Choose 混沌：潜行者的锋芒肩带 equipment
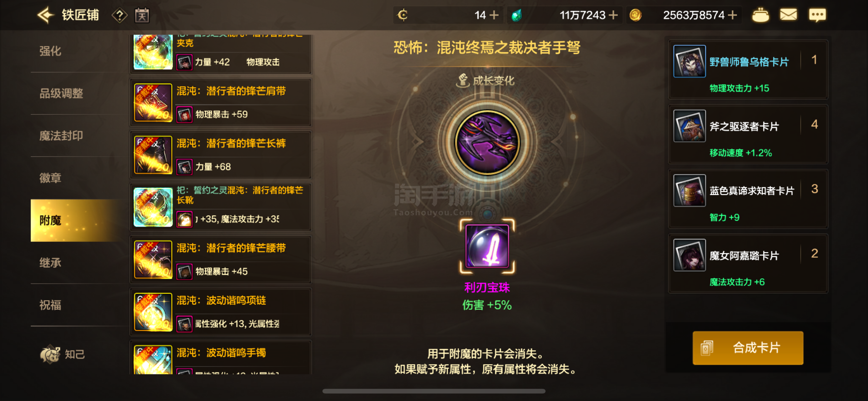868x401 pixels. 221,103
